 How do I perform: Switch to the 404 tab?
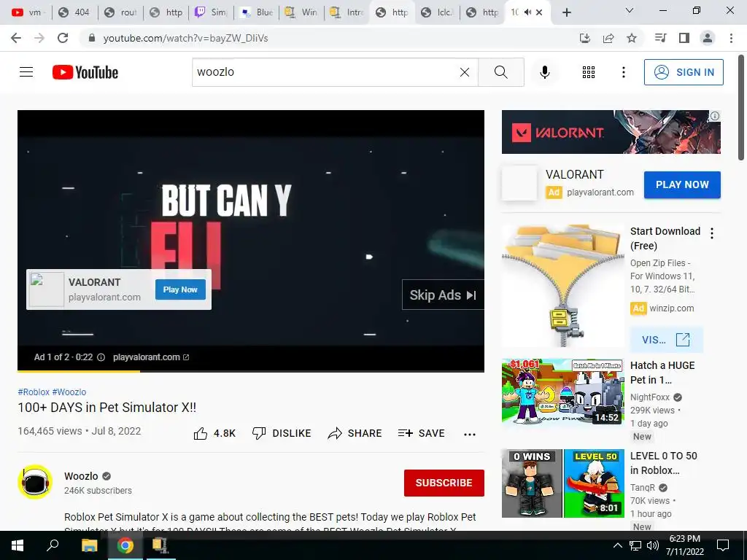pos(75,12)
